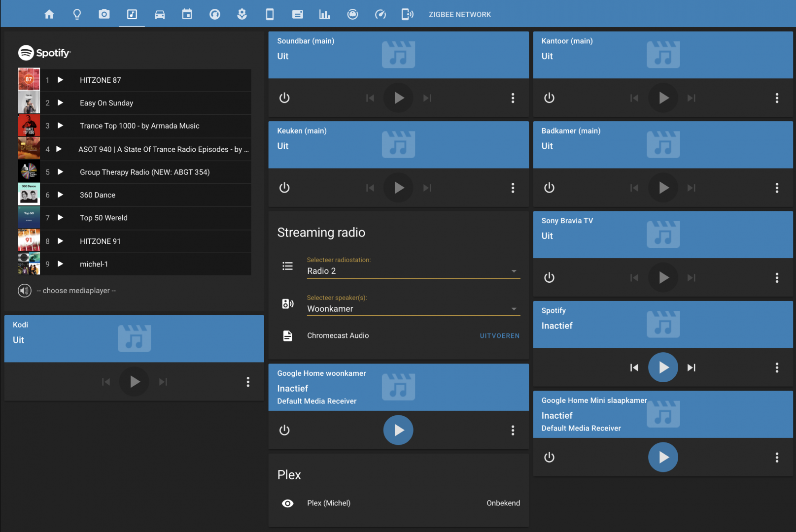
Task: Open Zigbee Network view
Action: point(459,15)
